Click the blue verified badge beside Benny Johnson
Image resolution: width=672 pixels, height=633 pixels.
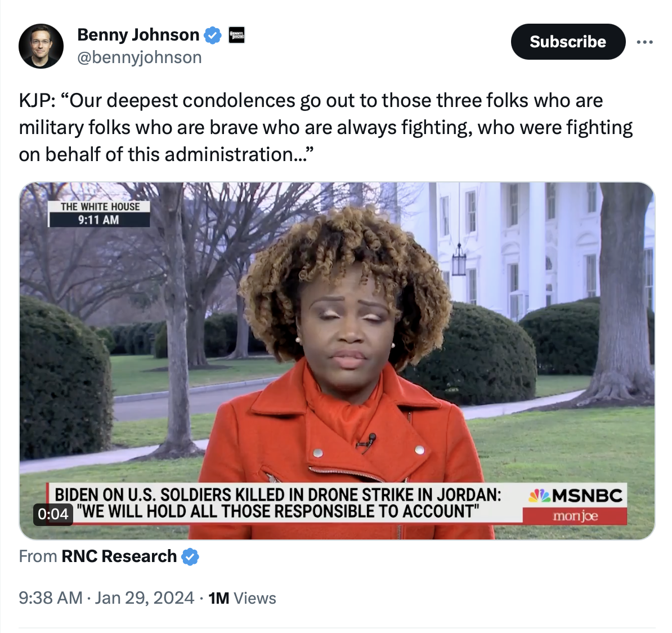213,35
